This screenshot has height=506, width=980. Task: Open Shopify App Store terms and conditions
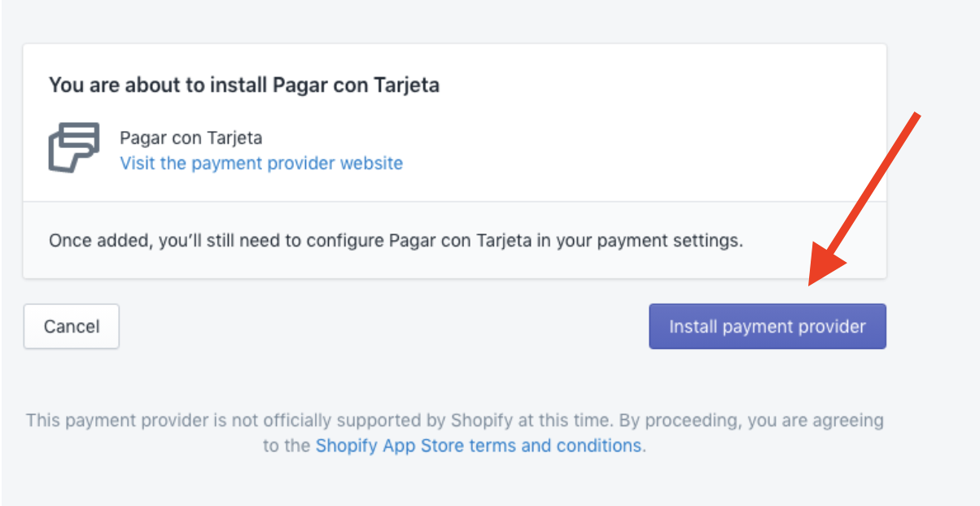[479, 446]
